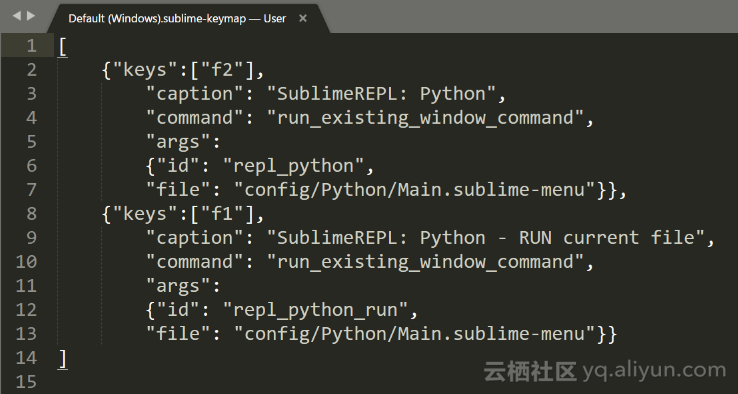
Task: Click the config/Python/Main.sublime-menu path on line 7
Action: tap(415, 190)
